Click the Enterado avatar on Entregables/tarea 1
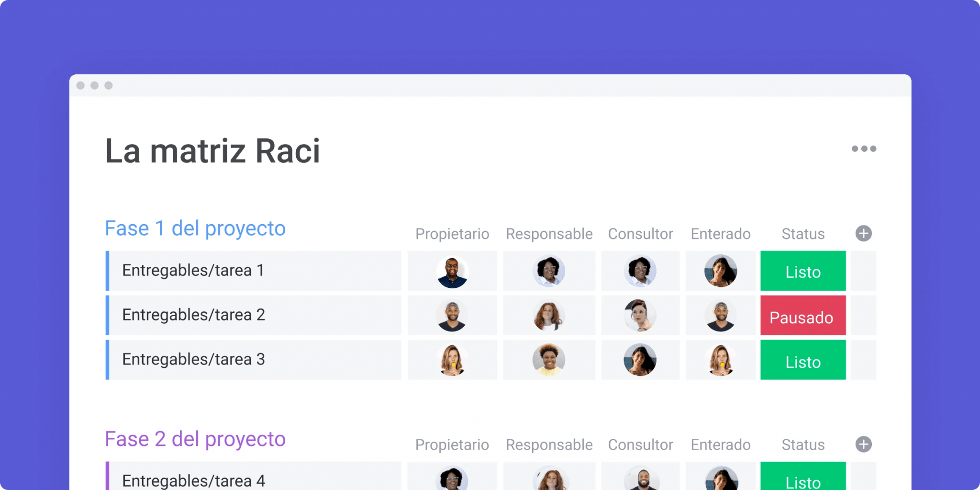This screenshot has width=980, height=490. [x=720, y=271]
